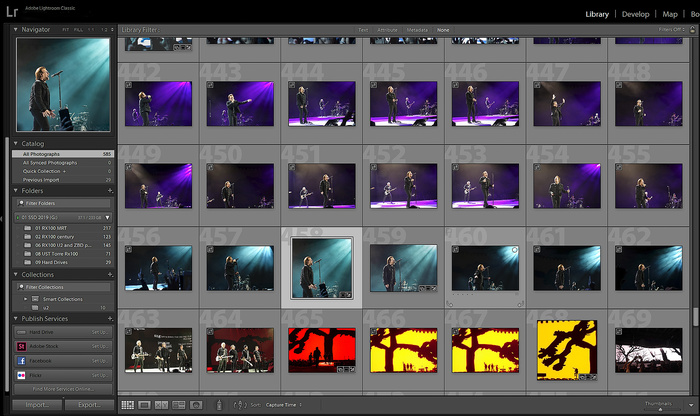This screenshot has width=700, height=416.
Task: Open Compare view icon
Action: pos(162,405)
